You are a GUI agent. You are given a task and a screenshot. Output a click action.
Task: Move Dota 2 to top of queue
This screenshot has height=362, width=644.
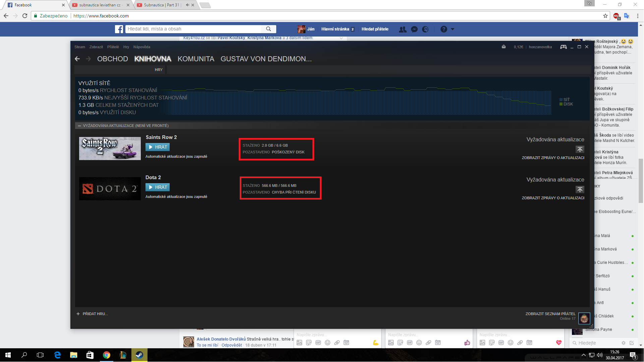click(x=580, y=190)
